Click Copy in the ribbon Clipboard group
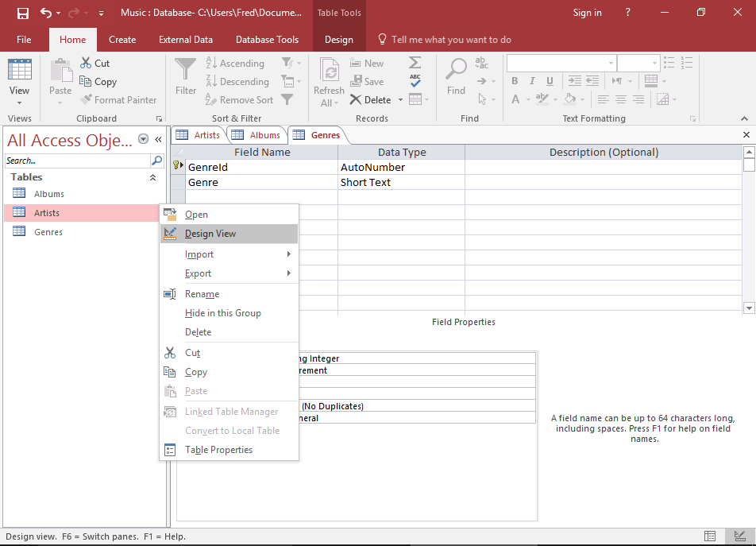This screenshot has height=546, width=756. click(98, 82)
